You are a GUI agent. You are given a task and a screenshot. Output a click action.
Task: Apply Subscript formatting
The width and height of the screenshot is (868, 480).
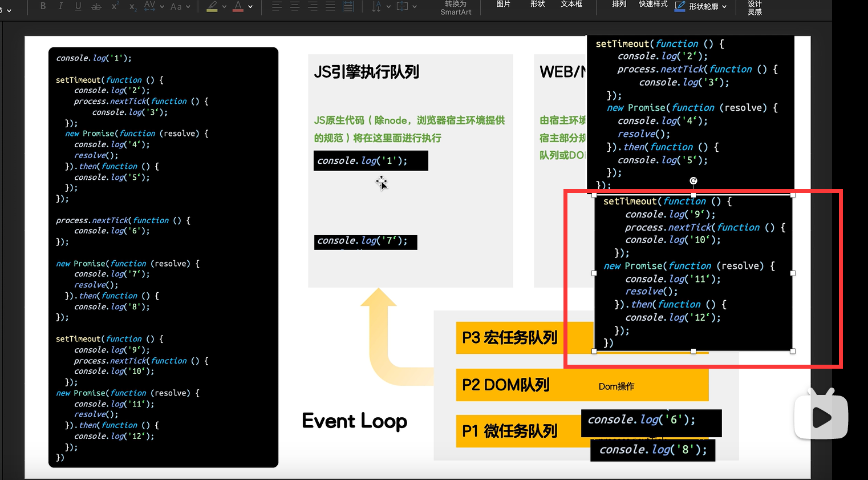132,6
